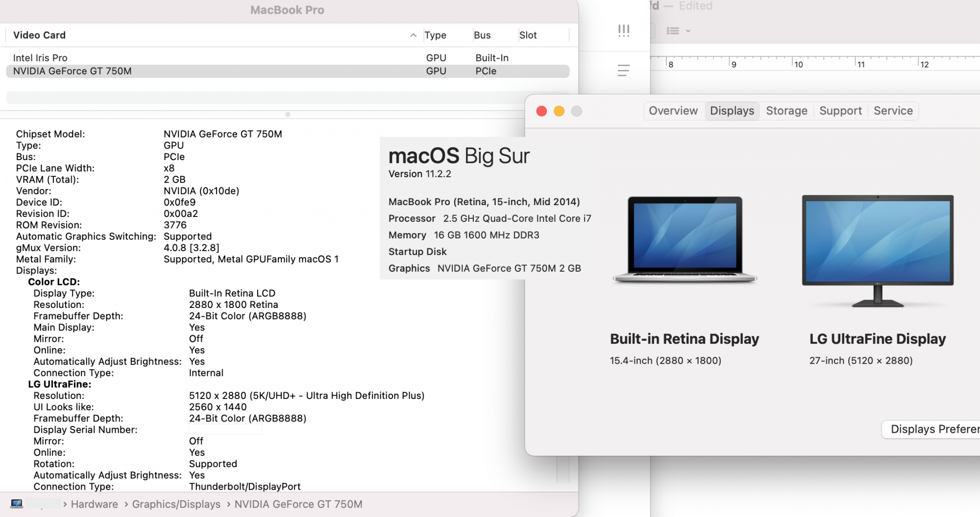Open the list style dropdown arrow in the document toolbar
The width and height of the screenshot is (980, 517).
point(688,31)
